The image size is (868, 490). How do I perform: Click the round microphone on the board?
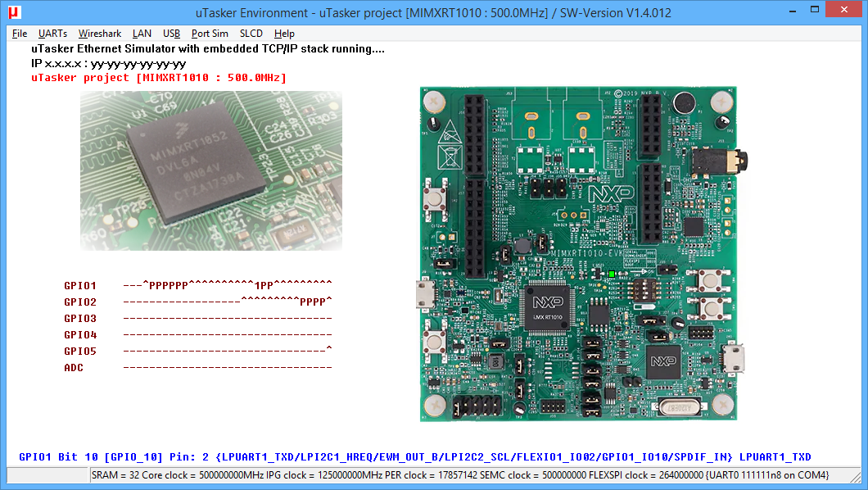tap(685, 103)
